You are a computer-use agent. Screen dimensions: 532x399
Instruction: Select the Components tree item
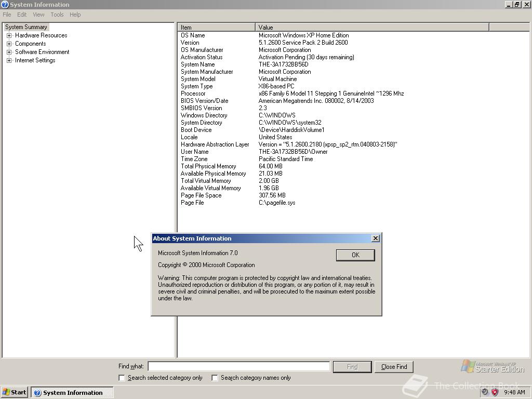click(x=31, y=44)
